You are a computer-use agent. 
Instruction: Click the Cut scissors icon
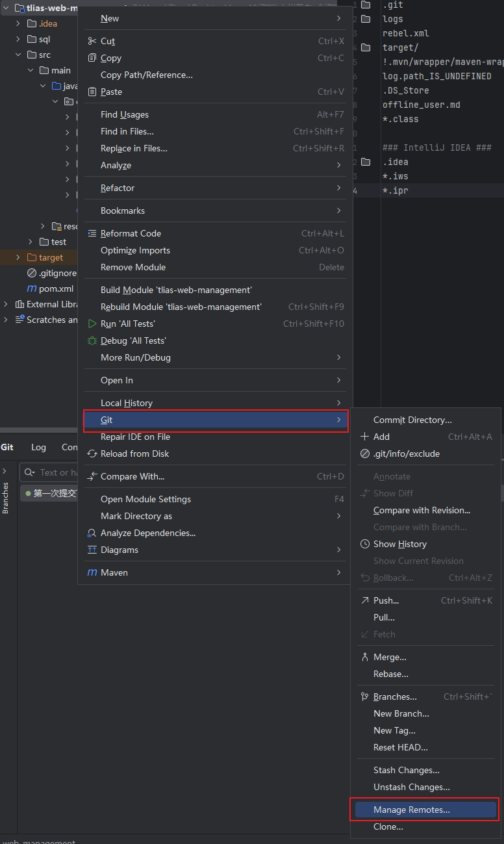[92, 41]
